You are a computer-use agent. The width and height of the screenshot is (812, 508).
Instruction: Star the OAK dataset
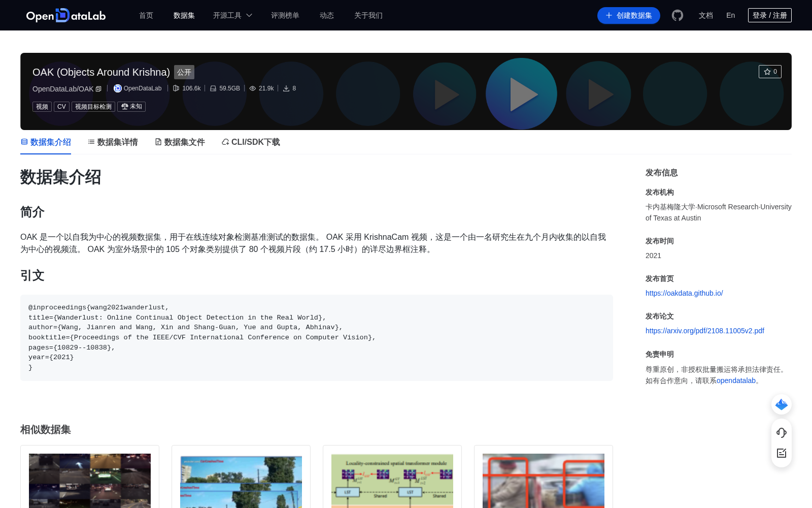[770, 72]
